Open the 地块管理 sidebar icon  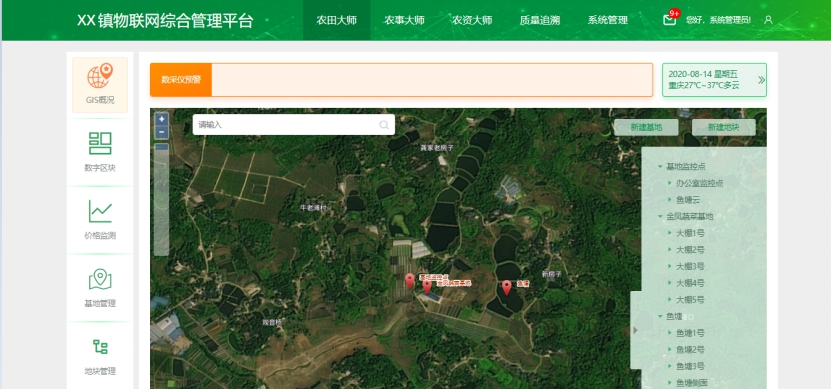pos(100,347)
